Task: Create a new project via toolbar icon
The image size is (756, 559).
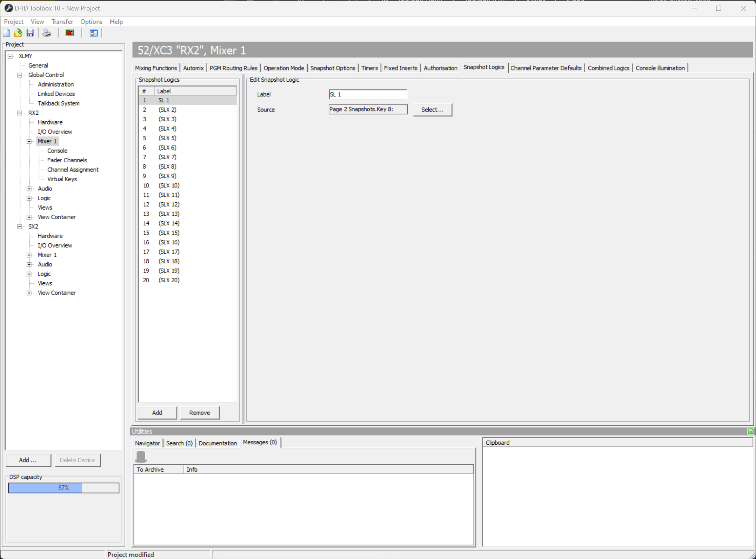Action: [6, 33]
